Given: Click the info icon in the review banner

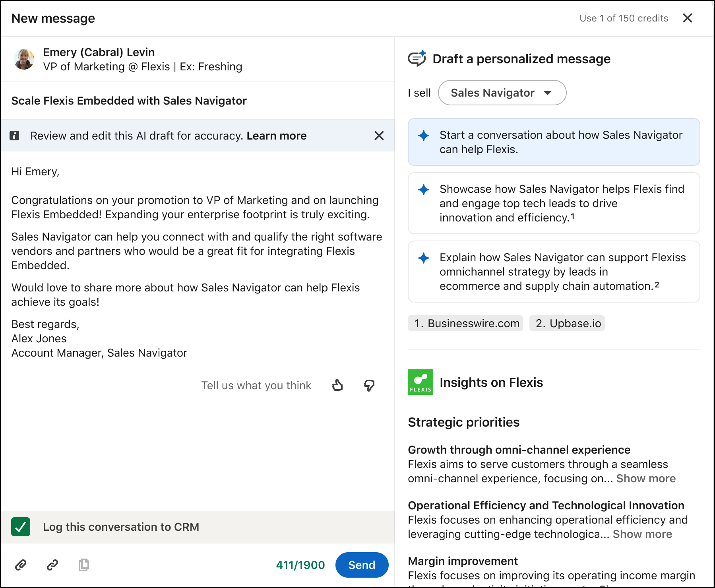Looking at the screenshot, I should pos(15,136).
